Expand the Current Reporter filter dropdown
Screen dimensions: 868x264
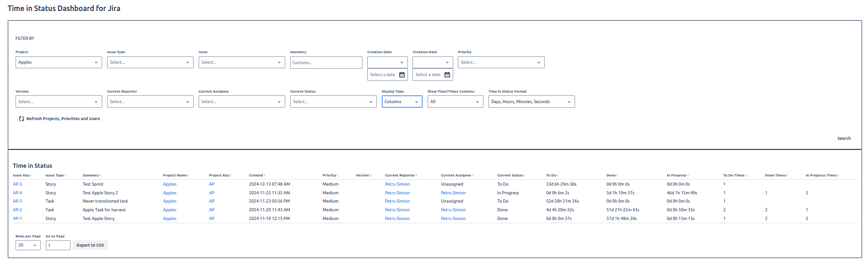[150, 102]
